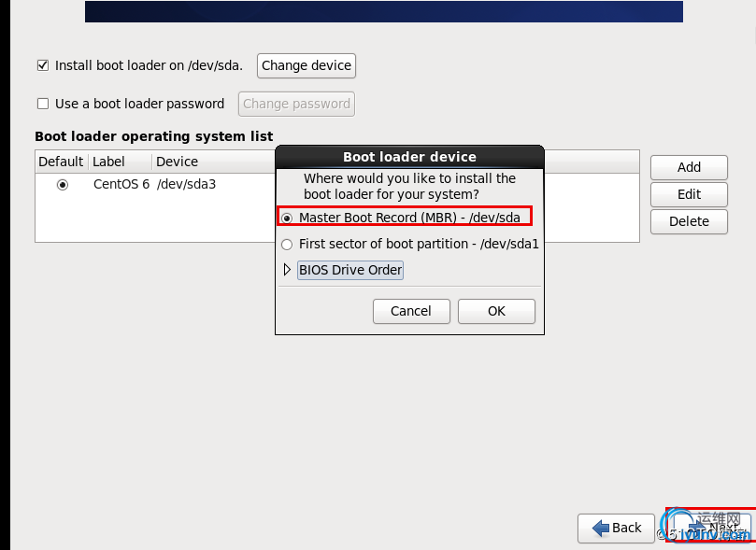The width and height of the screenshot is (756, 550).
Task: Click the Change device button
Action: coord(307,65)
